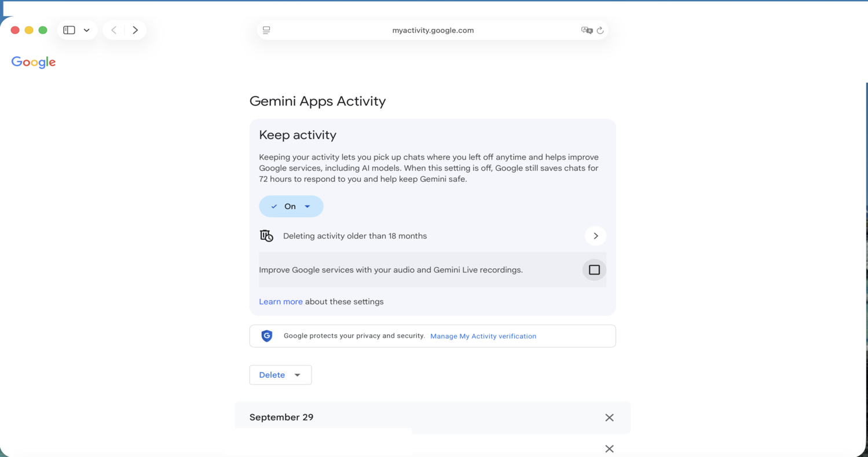This screenshot has height=457, width=868.
Task: Open the Keep activity On dropdown
Action: tap(291, 206)
